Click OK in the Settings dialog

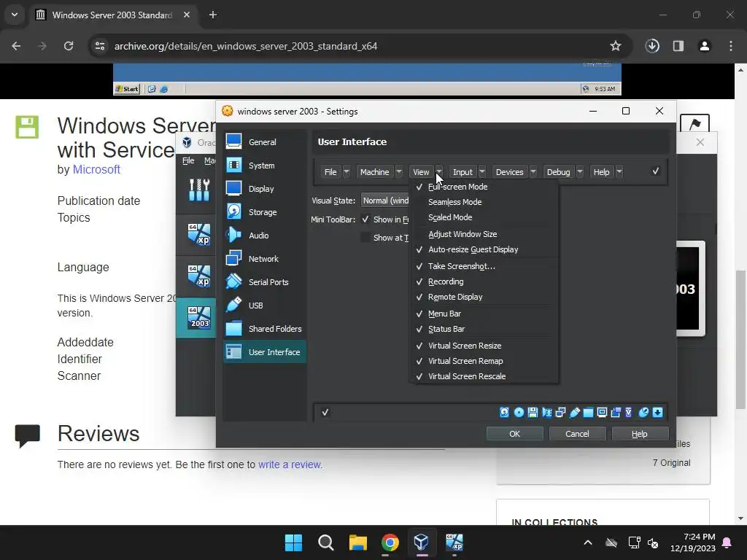click(514, 434)
